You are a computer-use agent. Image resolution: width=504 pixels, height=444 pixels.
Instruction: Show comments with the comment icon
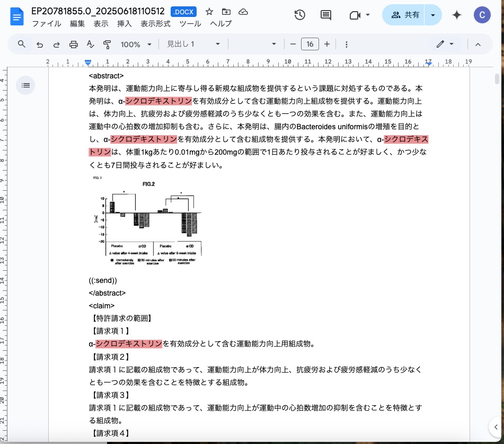point(325,15)
